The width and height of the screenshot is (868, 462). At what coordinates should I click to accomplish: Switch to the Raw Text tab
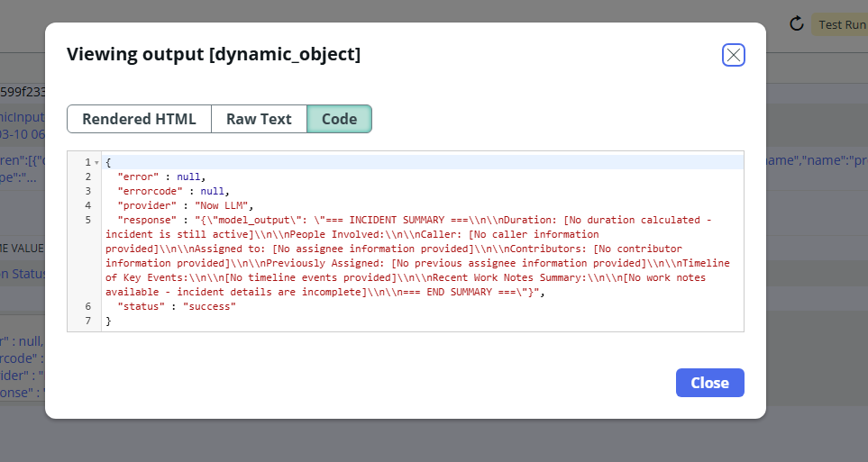pyautogui.click(x=259, y=119)
